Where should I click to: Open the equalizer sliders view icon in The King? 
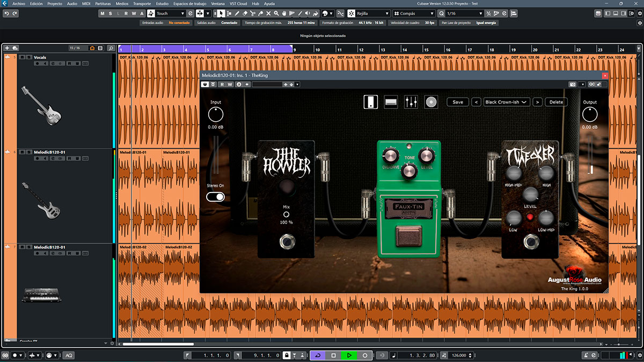pos(411,101)
